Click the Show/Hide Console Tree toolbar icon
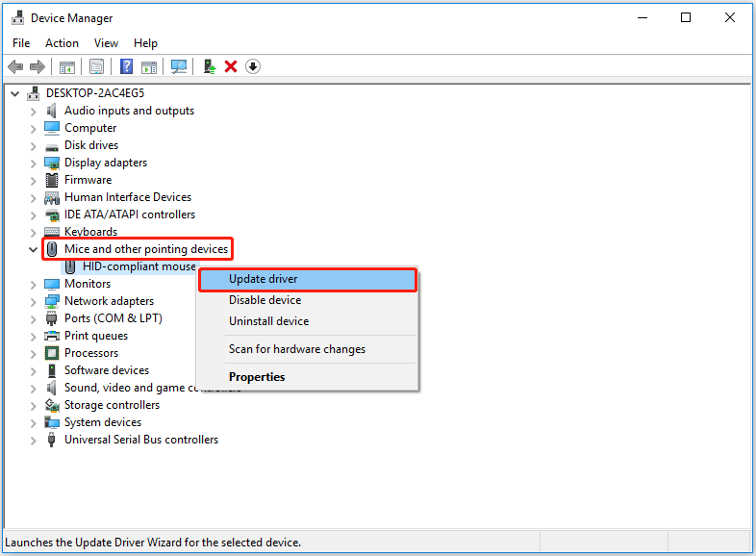Image resolution: width=756 pixels, height=556 pixels. point(67,67)
